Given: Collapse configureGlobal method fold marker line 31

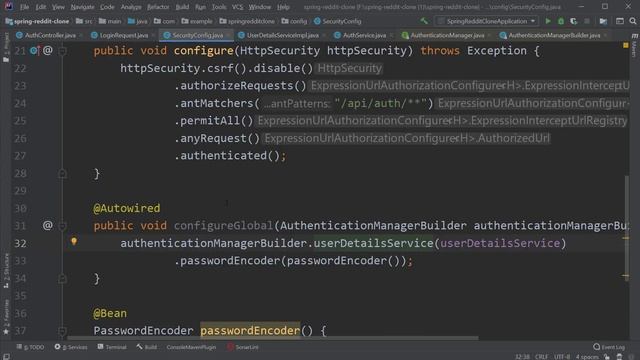Looking at the screenshot, I should (62, 225).
